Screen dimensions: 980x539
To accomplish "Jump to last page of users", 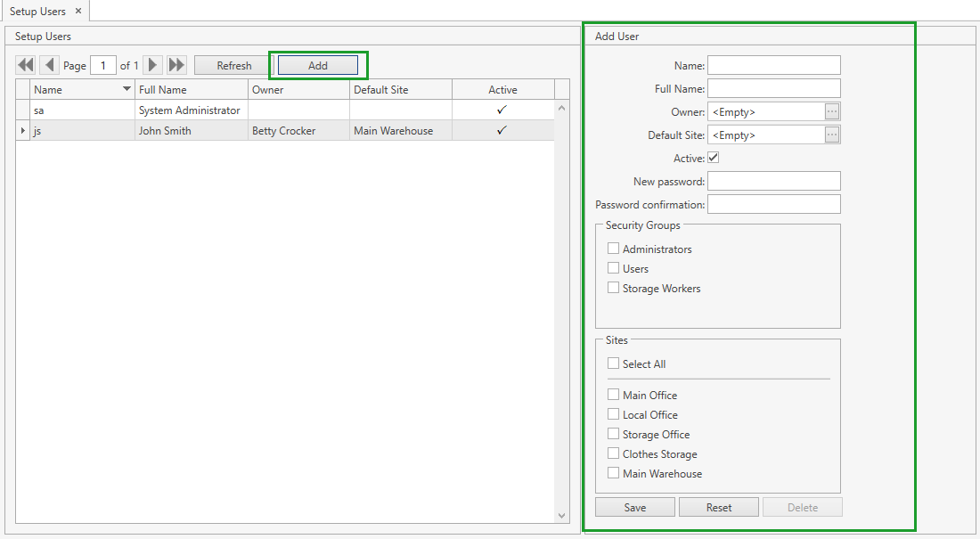I will (x=176, y=65).
